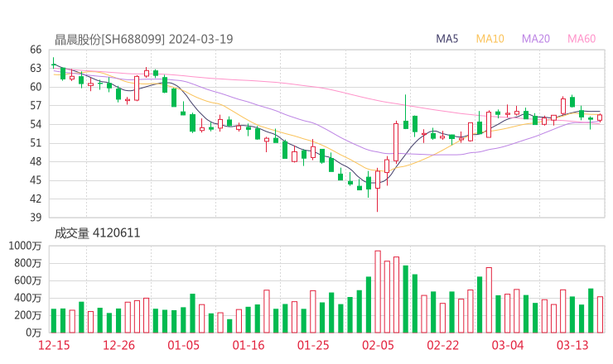Viewport: 613px width, 364px height.
Task: Click the MA10 legend label
Action: (x=490, y=39)
